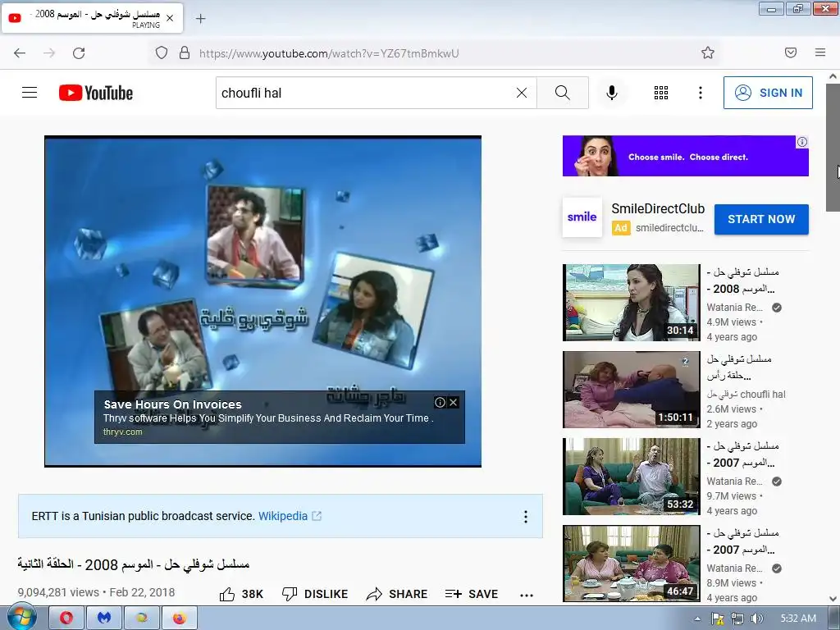Go back in browser history

(20, 52)
